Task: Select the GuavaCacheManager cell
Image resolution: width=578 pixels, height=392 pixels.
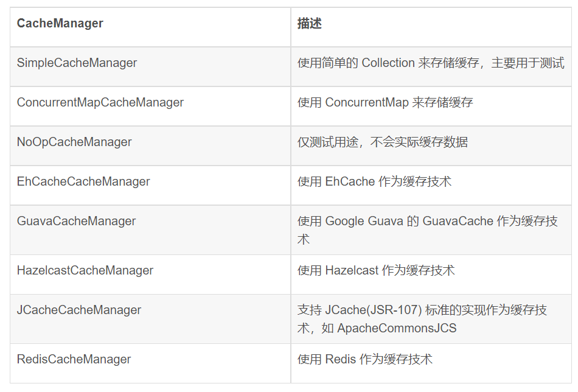Action: tap(76, 221)
